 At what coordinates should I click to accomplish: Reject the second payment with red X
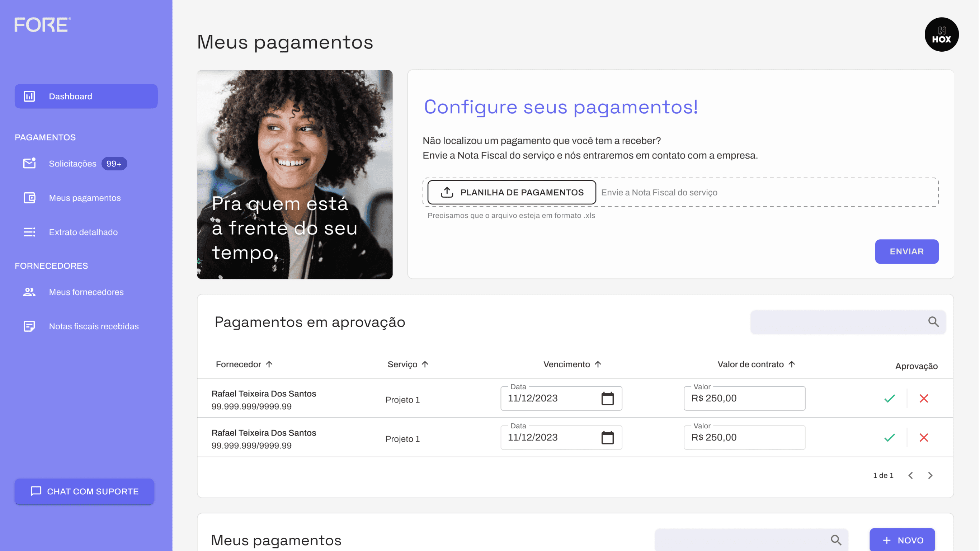(x=924, y=438)
